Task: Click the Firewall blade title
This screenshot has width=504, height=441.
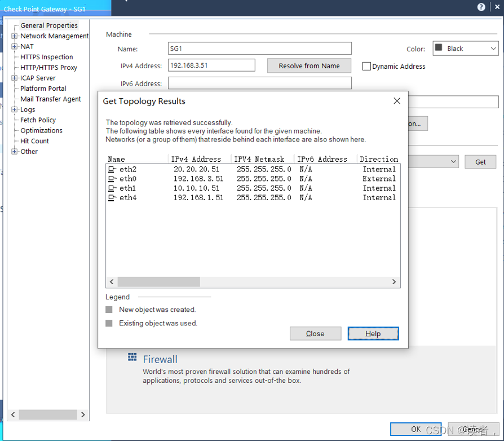Action: [160, 359]
